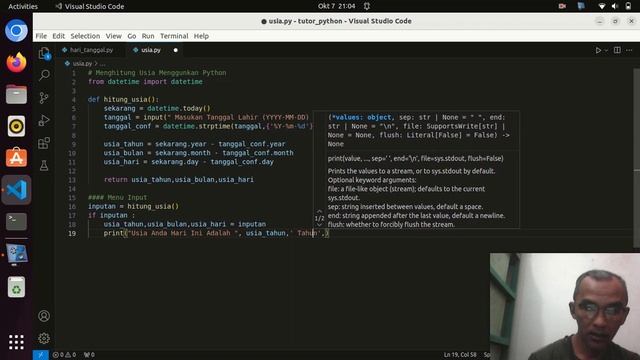Open the Extensions view
Image resolution: width=640 pixels, height=360 pixels.
coord(44,143)
